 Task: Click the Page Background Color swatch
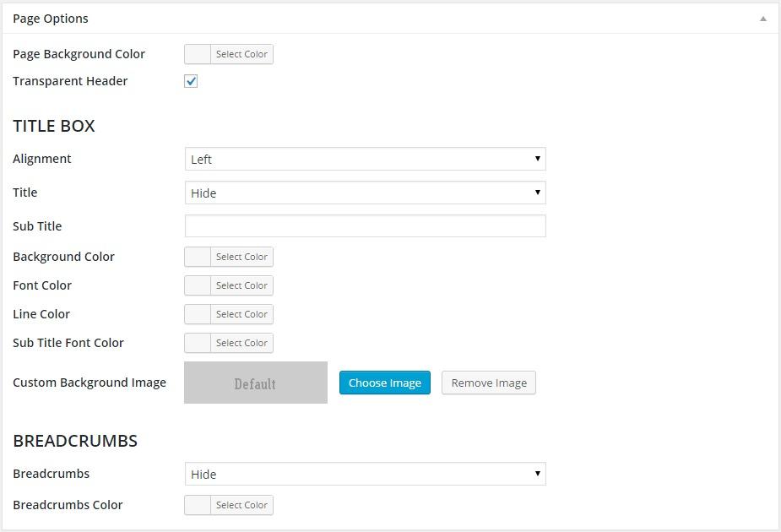[x=198, y=54]
